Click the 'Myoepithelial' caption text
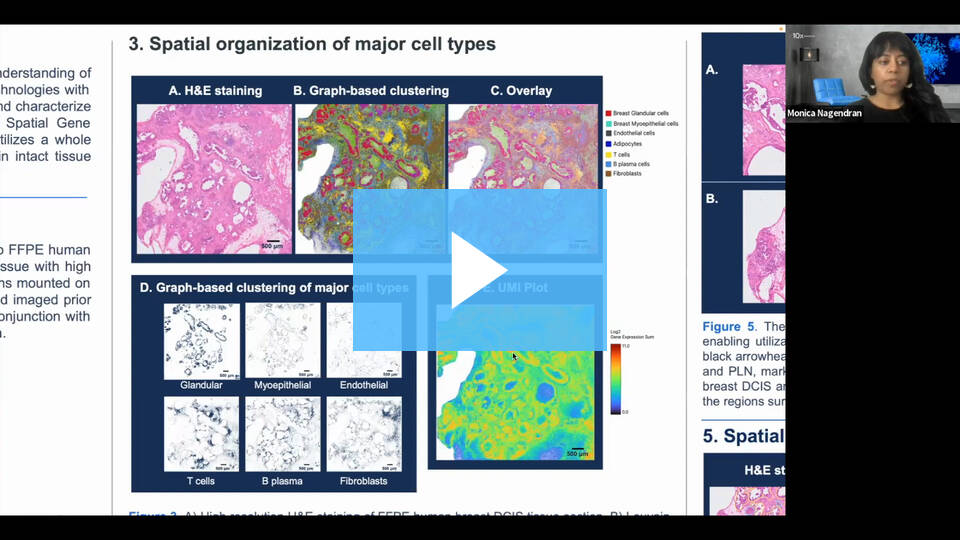Screen dimensions: 960x540 (x=282, y=385)
